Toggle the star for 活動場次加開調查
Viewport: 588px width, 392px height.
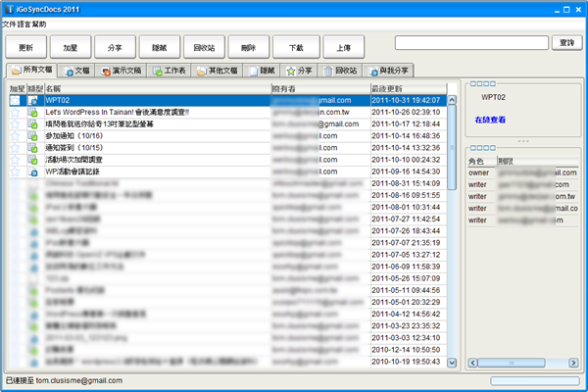(x=15, y=160)
